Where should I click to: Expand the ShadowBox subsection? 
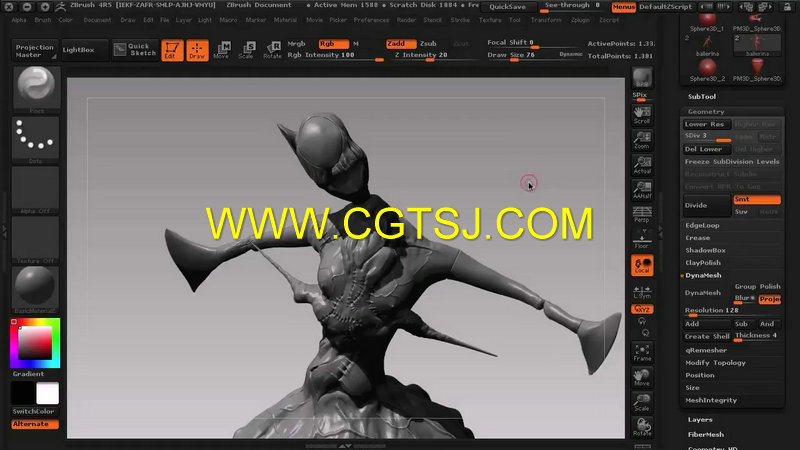coord(705,250)
